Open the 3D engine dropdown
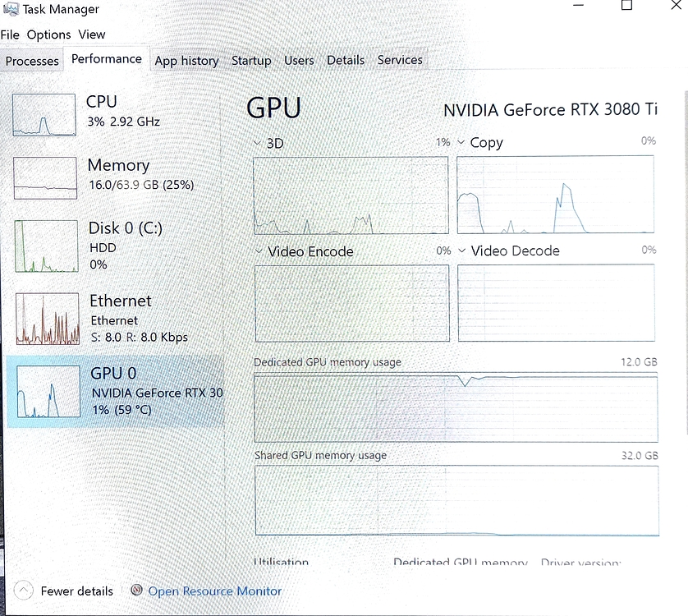Screen dimensions: 688x616 tap(258, 143)
